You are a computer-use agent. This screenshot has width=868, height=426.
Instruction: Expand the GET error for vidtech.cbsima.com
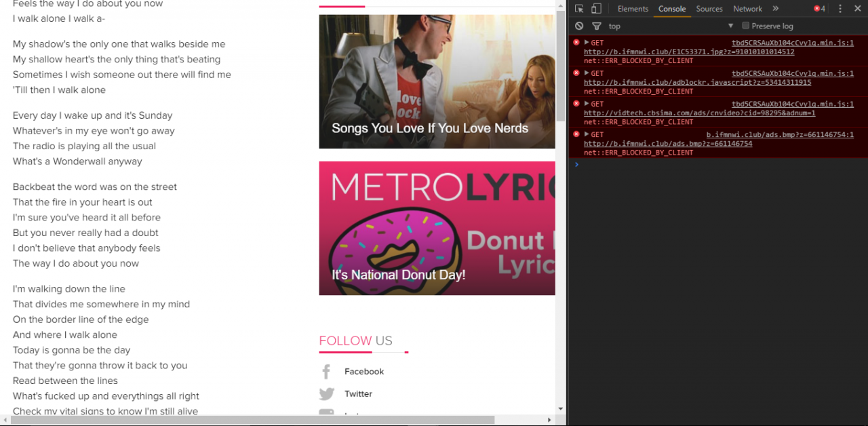pos(587,104)
